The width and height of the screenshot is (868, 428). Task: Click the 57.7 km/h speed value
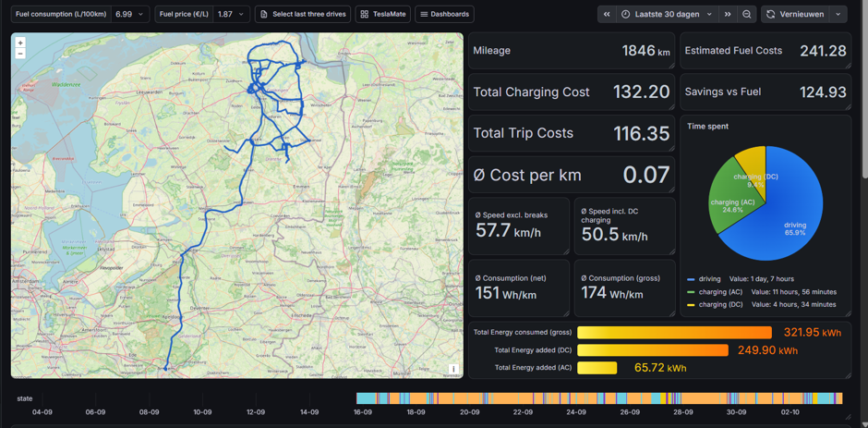pyautogui.click(x=508, y=231)
